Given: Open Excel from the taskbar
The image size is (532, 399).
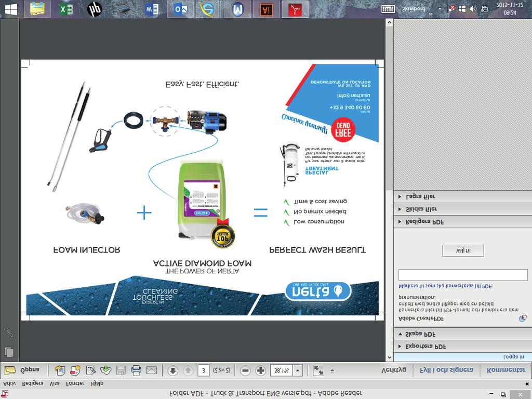Looking at the screenshot, I should click(x=66, y=9).
